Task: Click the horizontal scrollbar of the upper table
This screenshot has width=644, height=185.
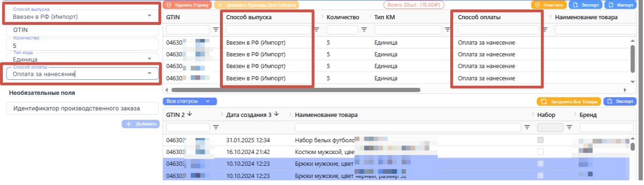Action: coord(296,89)
